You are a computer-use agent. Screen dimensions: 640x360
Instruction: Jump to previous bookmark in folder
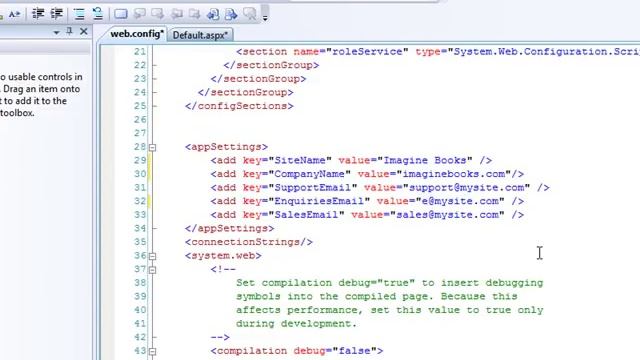tap(177, 14)
